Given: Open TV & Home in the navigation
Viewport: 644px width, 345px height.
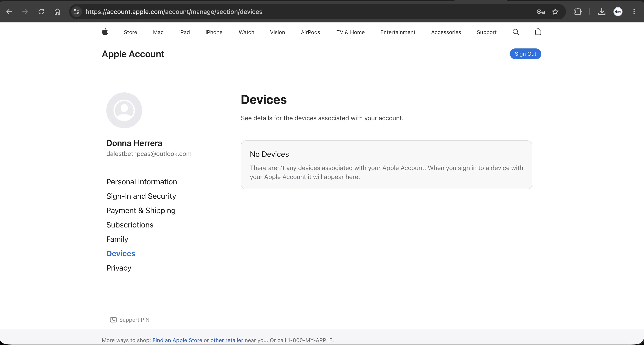Looking at the screenshot, I should [350, 32].
